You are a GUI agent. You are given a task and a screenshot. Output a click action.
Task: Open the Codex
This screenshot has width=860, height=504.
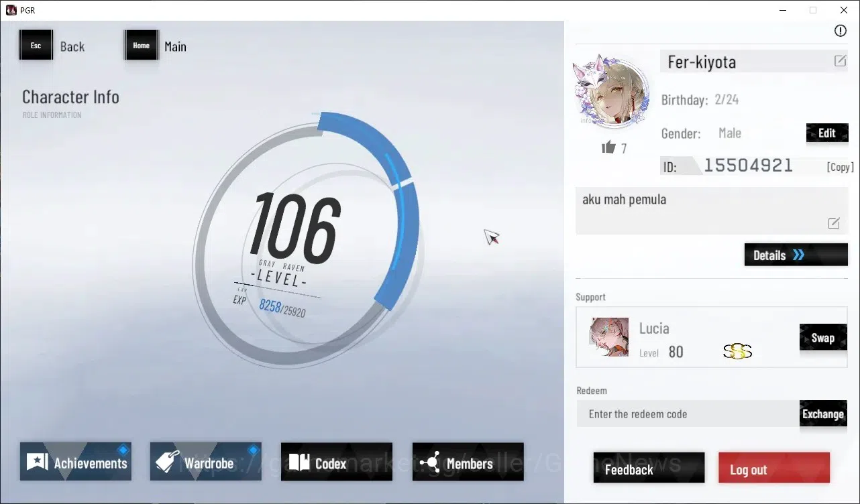point(337,462)
